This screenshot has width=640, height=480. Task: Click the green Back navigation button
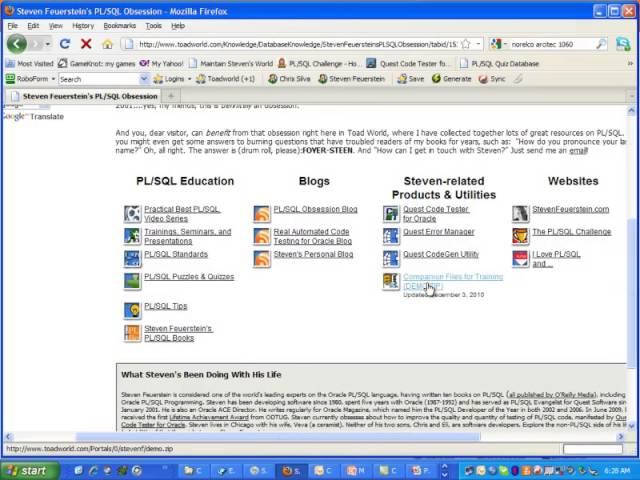[17, 44]
